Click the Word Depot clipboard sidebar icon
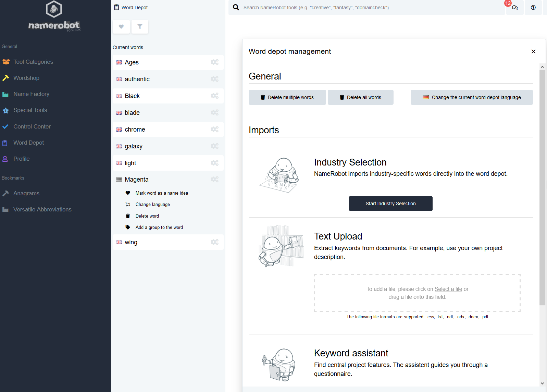This screenshot has height=392, width=547. (5, 143)
